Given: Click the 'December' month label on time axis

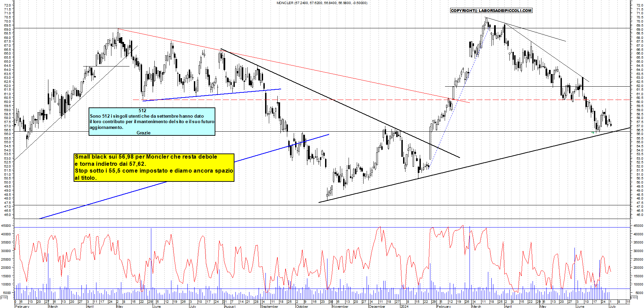Looking at the screenshot, I should (x=377, y=306).
